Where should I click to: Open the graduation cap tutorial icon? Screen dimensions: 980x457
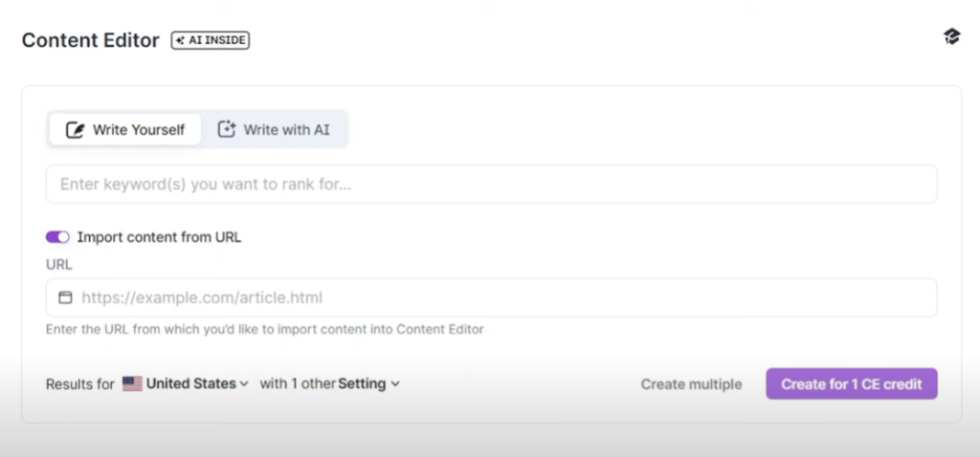click(x=951, y=37)
